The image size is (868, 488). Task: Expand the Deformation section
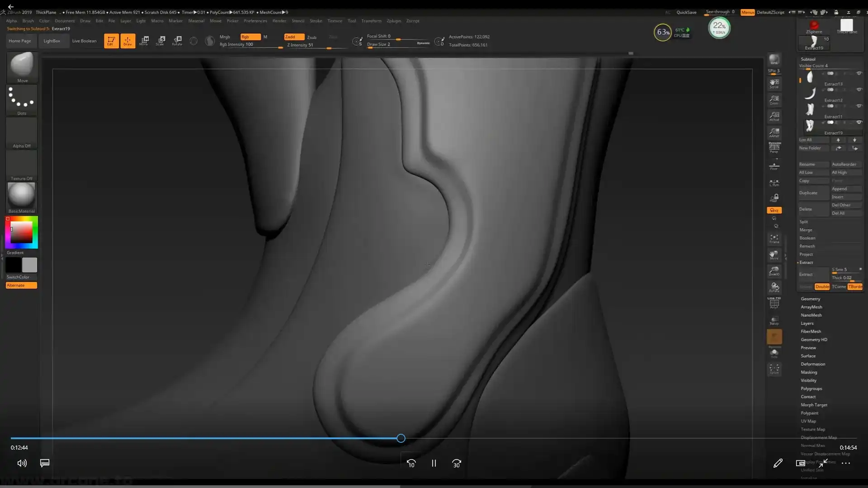812,364
